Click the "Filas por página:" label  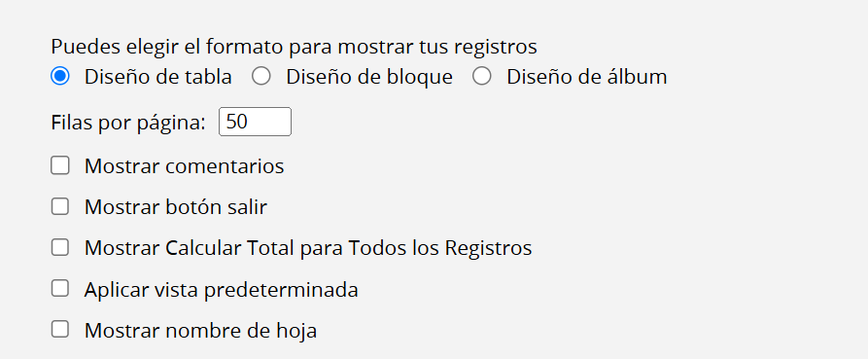pyautogui.click(x=128, y=123)
